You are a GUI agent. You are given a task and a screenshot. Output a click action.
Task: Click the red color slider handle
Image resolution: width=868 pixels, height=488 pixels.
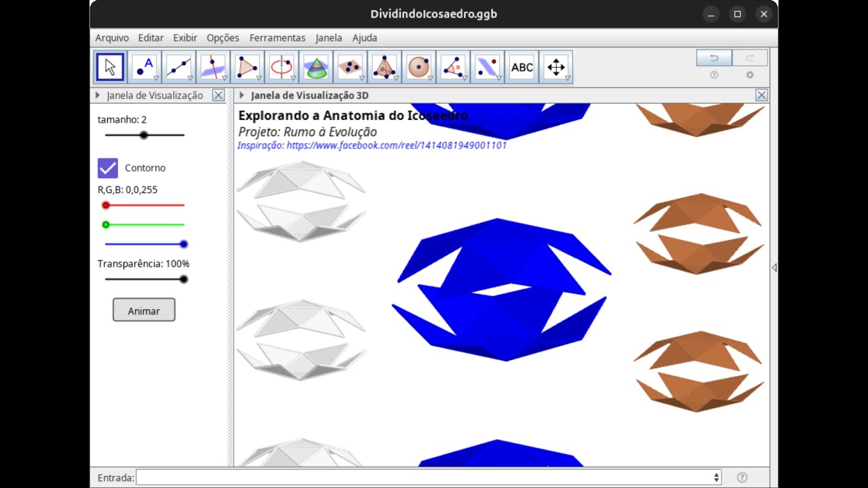click(106, 205)
